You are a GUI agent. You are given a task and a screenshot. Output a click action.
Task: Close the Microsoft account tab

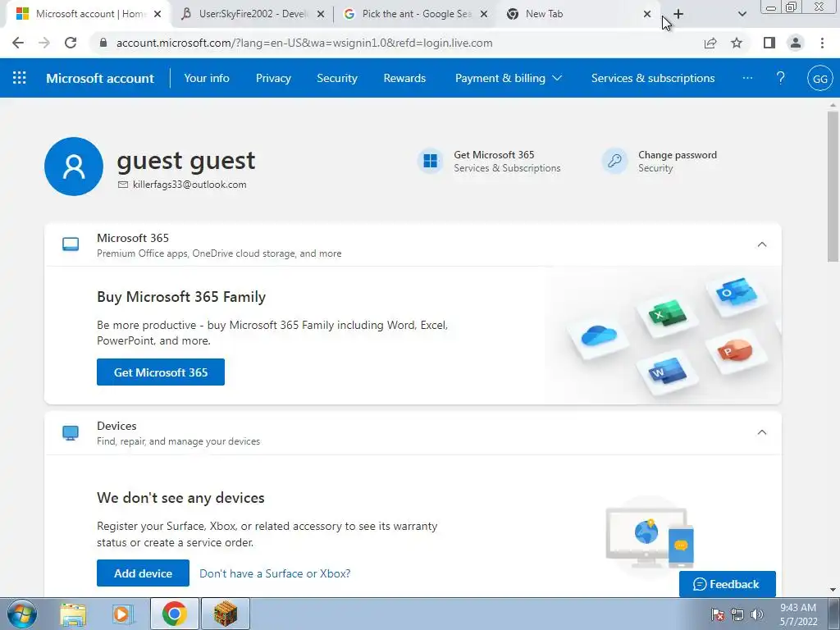(157, 14)
